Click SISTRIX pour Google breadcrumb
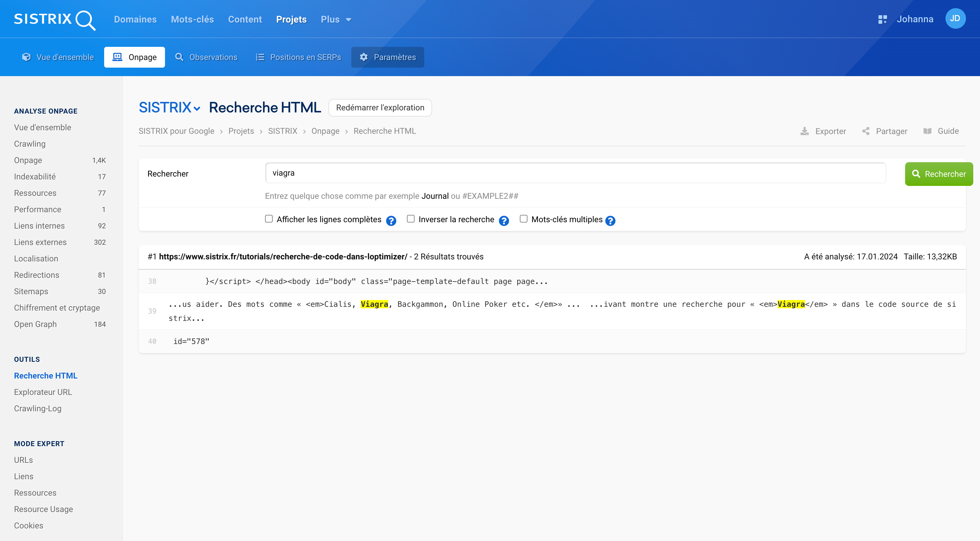Viewport: 980px width, 541px height. [176, 131]
